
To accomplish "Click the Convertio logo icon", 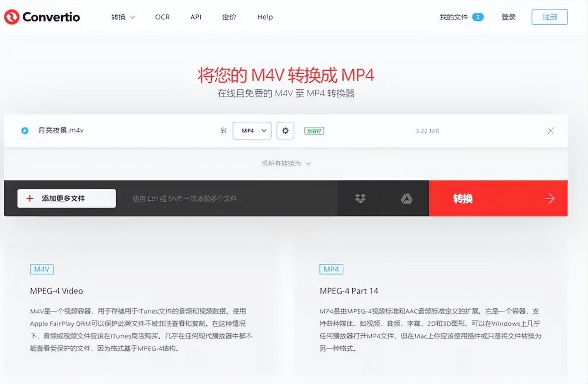I will [x=11, y=17].
